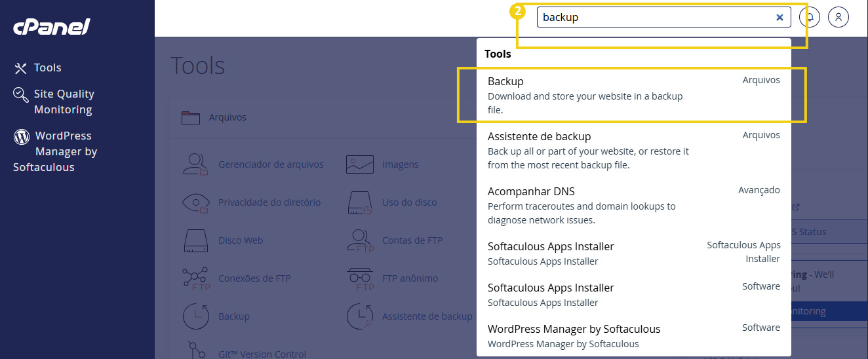The width and height of the screenshot is (868, 359).
Task: Open Contas de FTP link
Action: [412, 240]
